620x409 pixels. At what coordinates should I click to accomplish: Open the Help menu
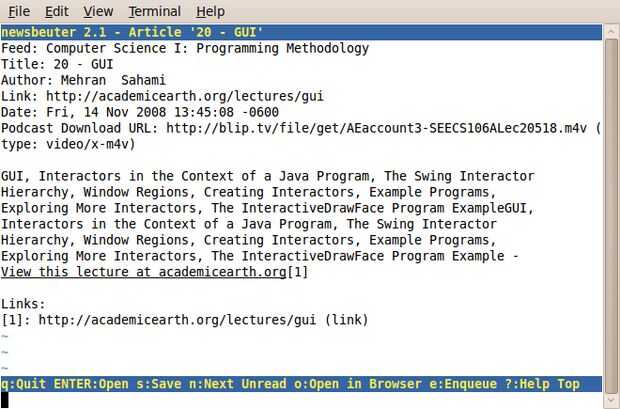pyautogui.click(x=210, y=11)
